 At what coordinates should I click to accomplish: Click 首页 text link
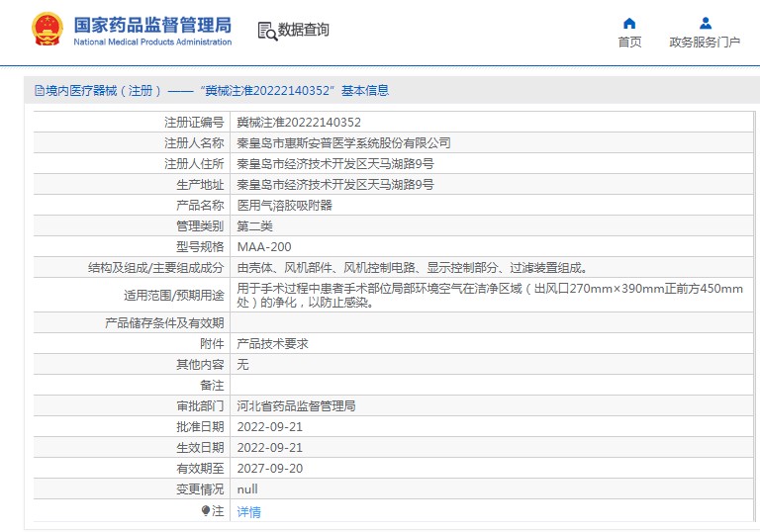coord(629,43)
